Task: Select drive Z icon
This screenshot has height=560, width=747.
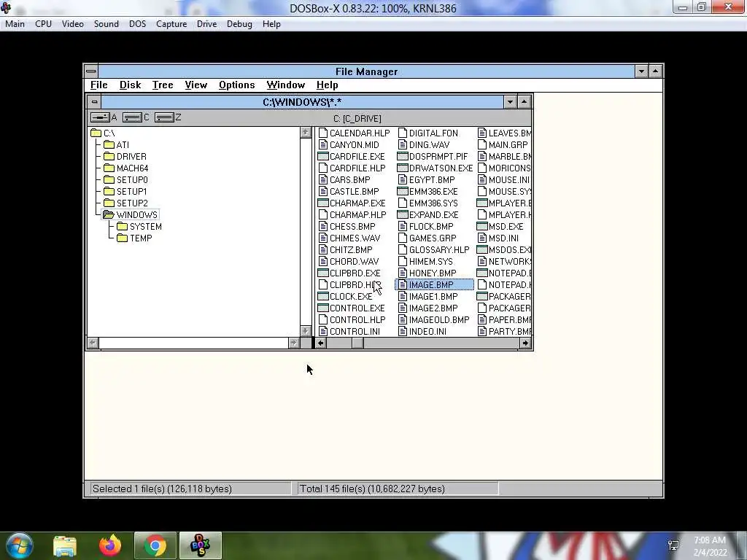Action: (165, 117)
